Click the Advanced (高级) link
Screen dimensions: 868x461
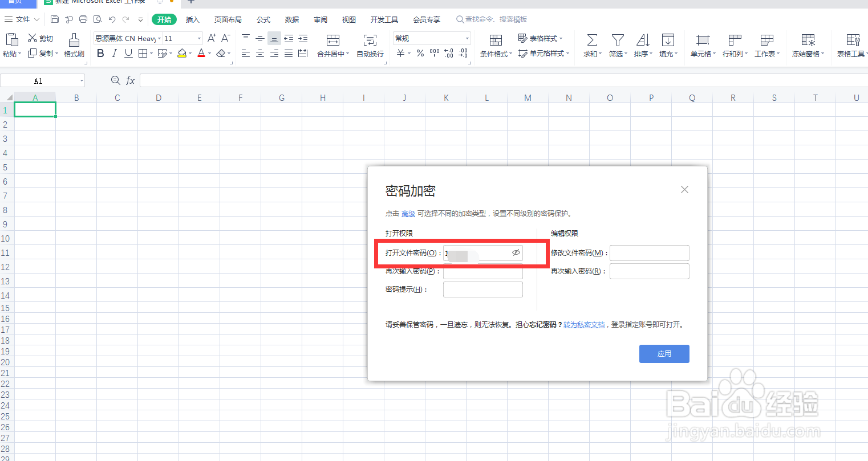tap(408, 214)
